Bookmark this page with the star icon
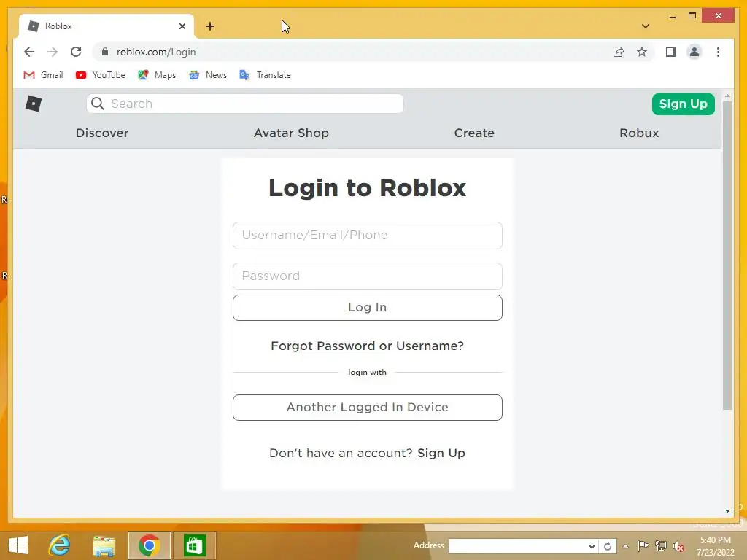The width and height of the screenshot is (747, 560). [x=642, y=52]
